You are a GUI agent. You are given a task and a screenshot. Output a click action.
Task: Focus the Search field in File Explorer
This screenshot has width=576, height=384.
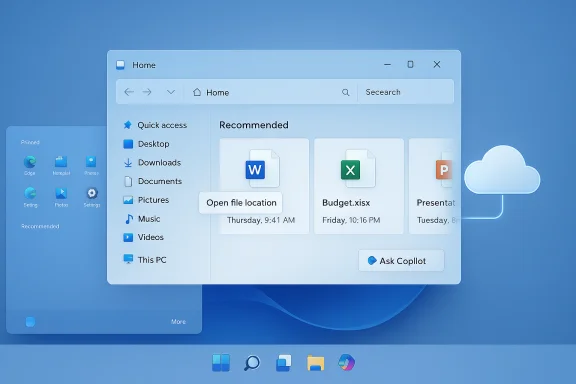(406, 92)
